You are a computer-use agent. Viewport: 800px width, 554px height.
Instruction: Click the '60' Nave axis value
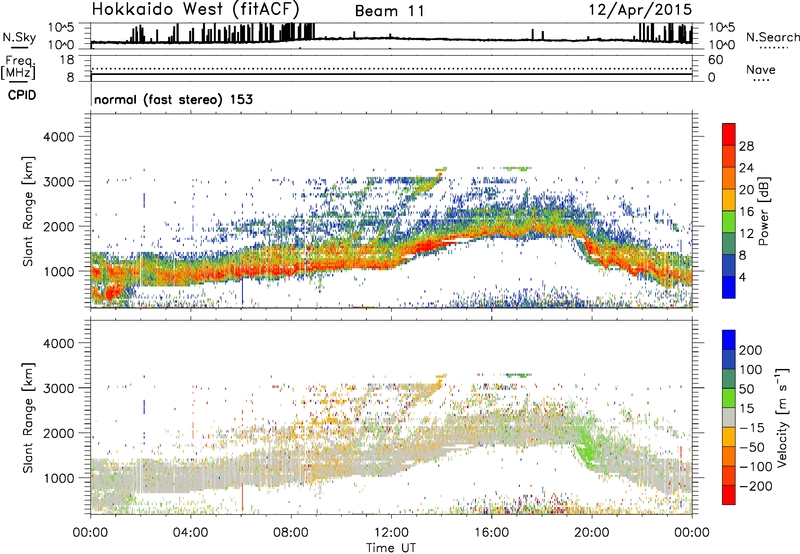click(715, 60)
